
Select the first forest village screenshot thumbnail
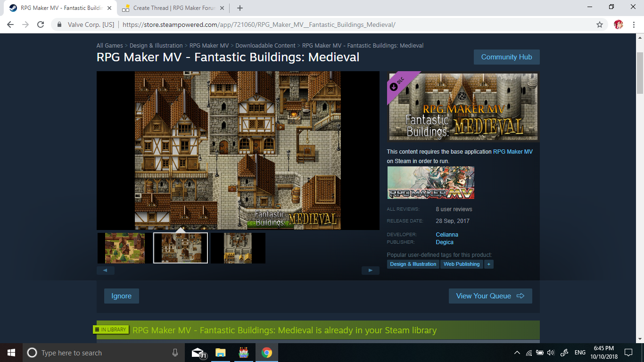(125, 248)
